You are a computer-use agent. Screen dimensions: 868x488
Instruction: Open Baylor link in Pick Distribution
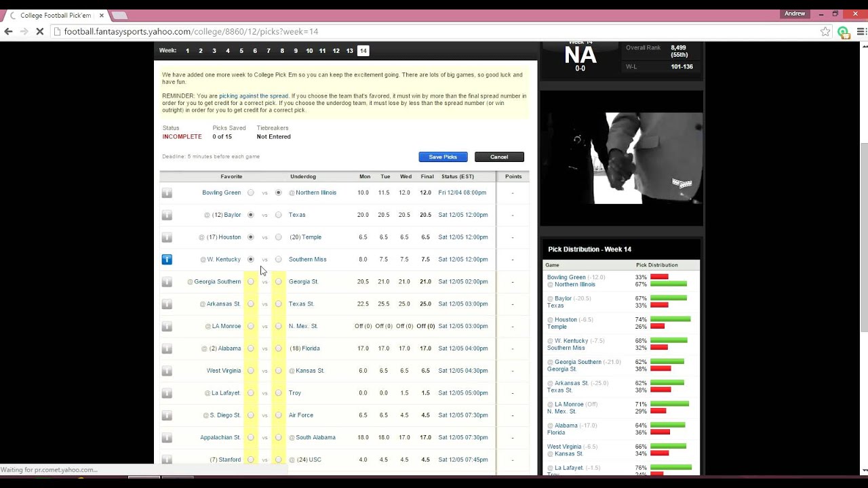coord(563,298)
